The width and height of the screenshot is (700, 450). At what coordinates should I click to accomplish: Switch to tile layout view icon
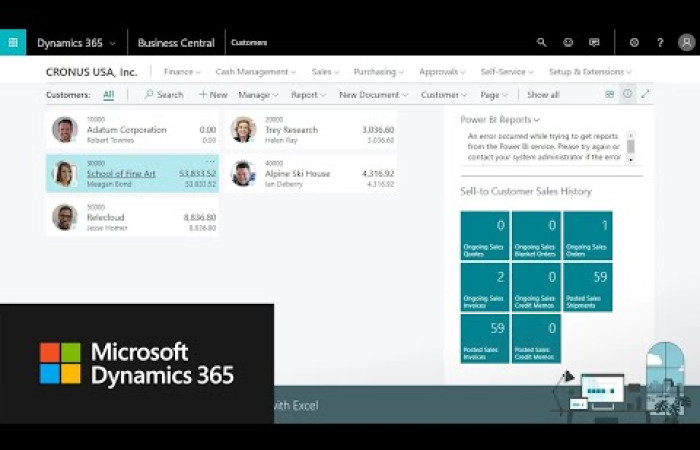pyautogui.click(x=609, y=94)
